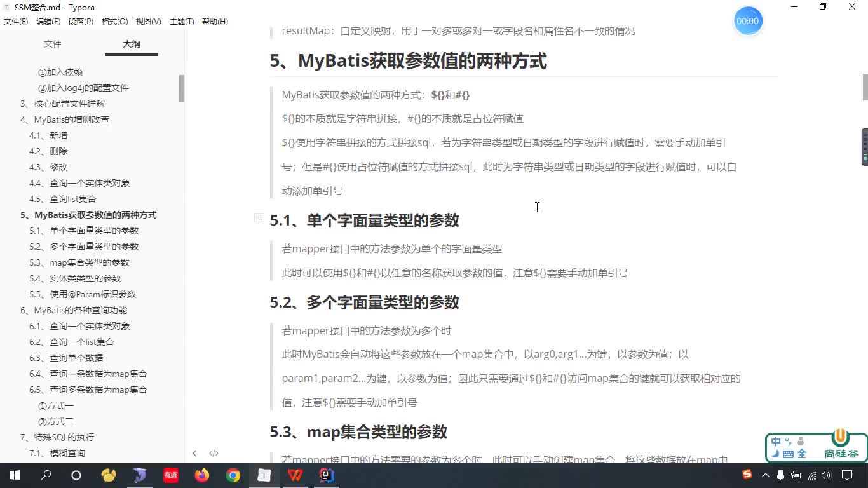Screen dimensions: 868x488
Task: Open outline entry 4.5、查询list集合
Action: click(x=62, y=199)
